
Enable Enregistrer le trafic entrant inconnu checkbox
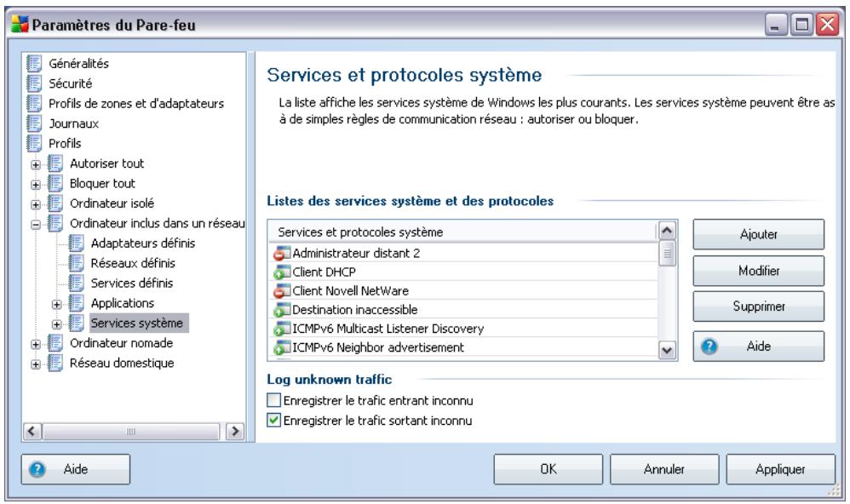point(273,400)
